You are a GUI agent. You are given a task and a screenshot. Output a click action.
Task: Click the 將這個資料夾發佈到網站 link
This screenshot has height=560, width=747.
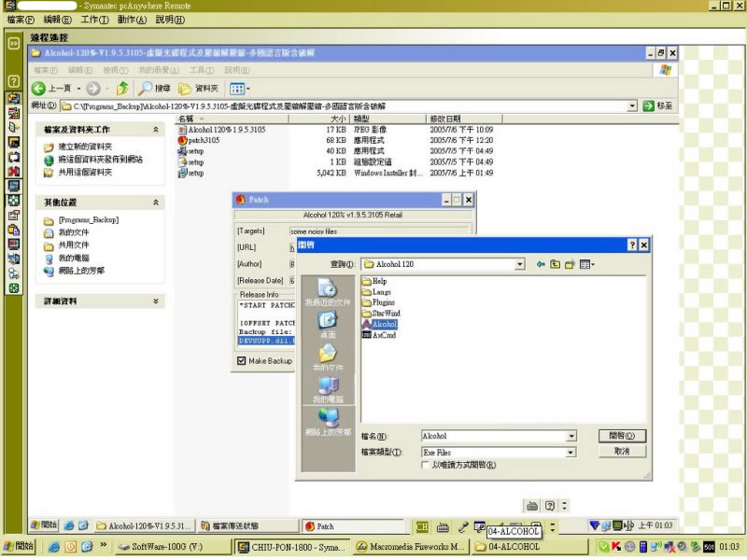click(100, 160)
